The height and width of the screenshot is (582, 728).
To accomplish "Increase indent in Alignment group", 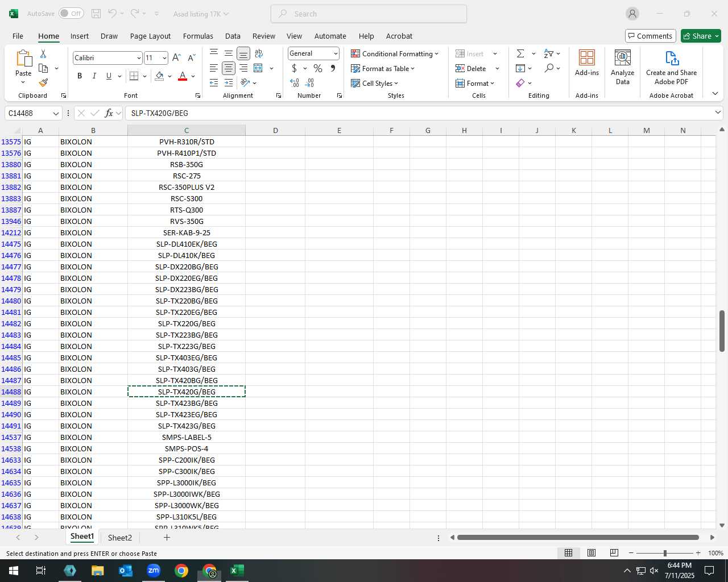I will point(229,83).
